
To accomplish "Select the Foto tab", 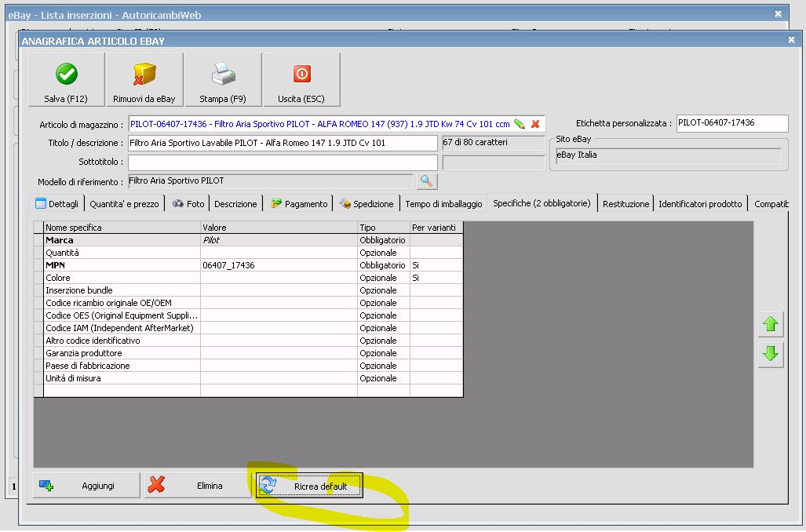I will coord(188,204).
